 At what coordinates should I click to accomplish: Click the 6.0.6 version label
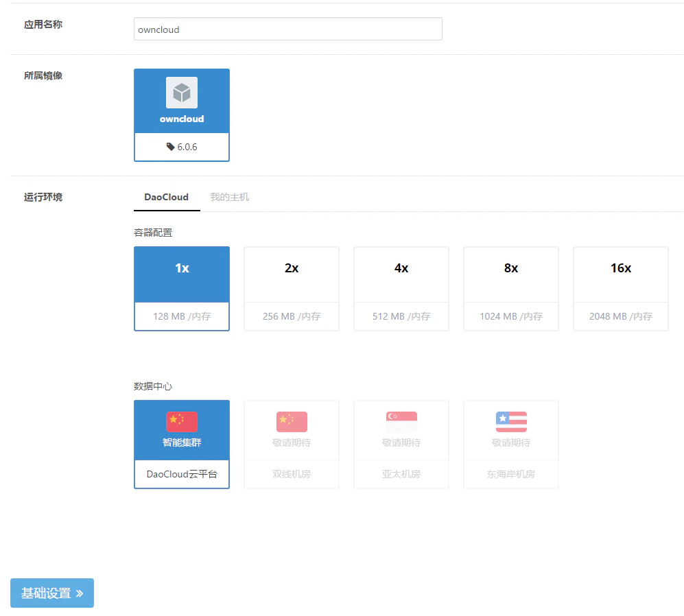[187, 147]
